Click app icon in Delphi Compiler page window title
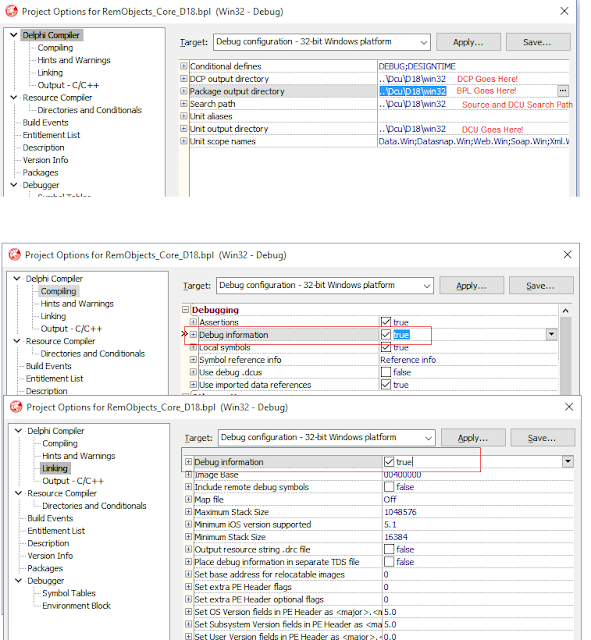The width and height of the screenshot is (591, 640). coord(11,11)
